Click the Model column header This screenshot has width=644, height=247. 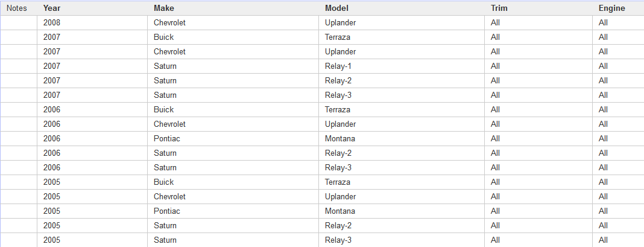pyautogui.click(x=401, y=8)
